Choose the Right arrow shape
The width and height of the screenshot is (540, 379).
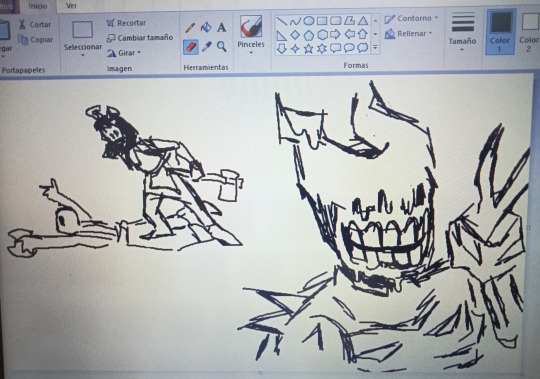point(335,34)
